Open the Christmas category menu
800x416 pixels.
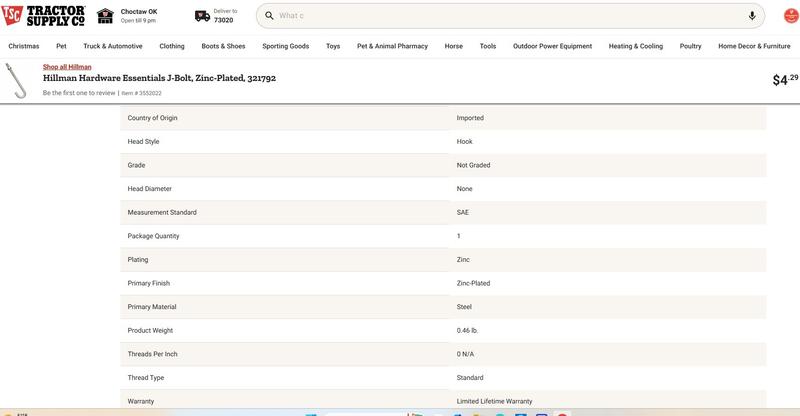pos(24,46)
